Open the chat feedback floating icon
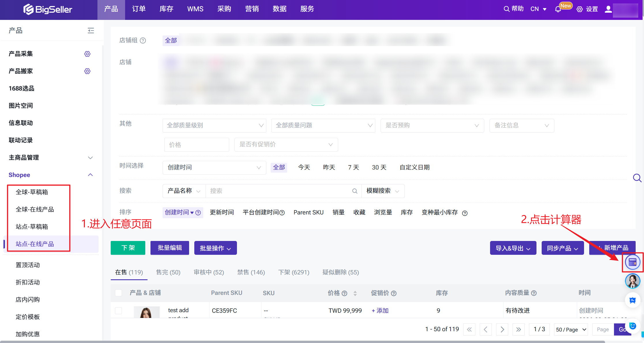The width and height of the screenshot is (644, 343). tap(632, 300)
